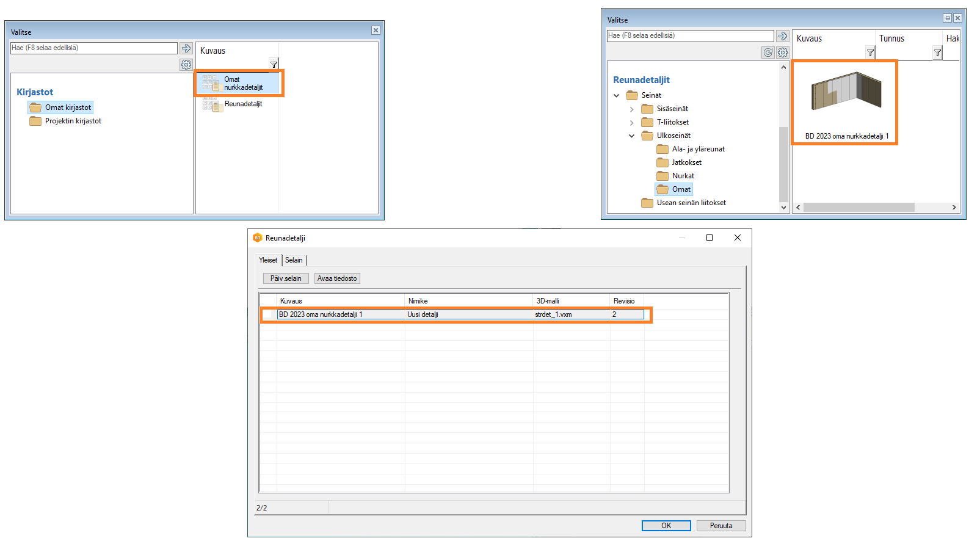The image size is (980, 541).
Task: Open settings gear in the Kirjastot dialog
Action: (x=186, y=64)
